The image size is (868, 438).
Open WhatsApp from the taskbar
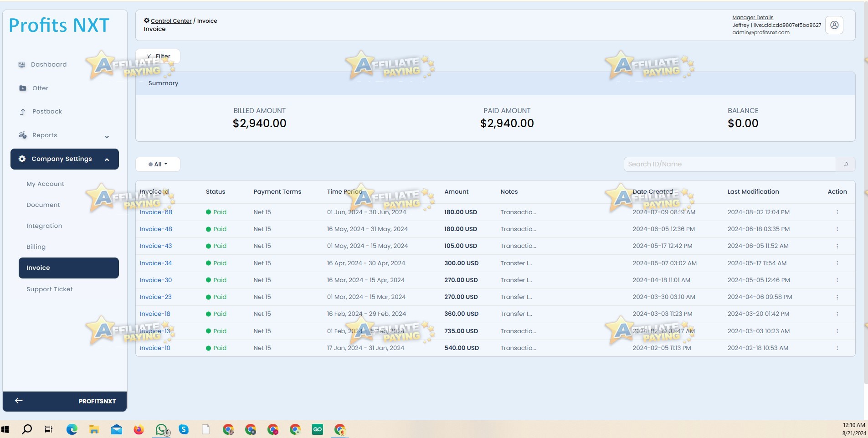[162, 429]
